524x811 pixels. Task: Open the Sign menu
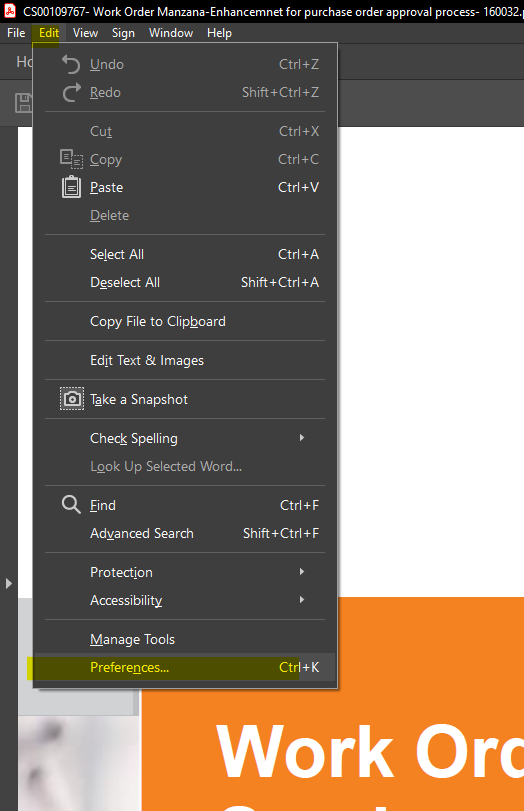123,33
